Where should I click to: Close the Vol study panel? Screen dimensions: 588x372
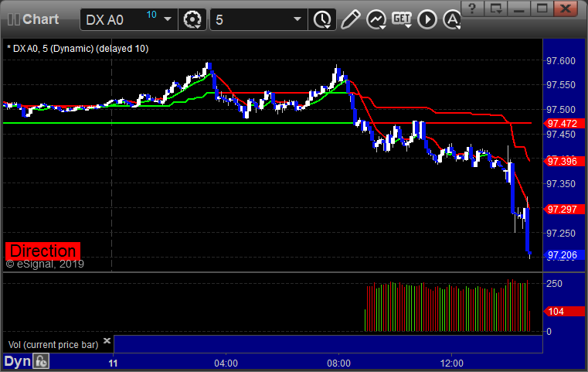(107, 340)
